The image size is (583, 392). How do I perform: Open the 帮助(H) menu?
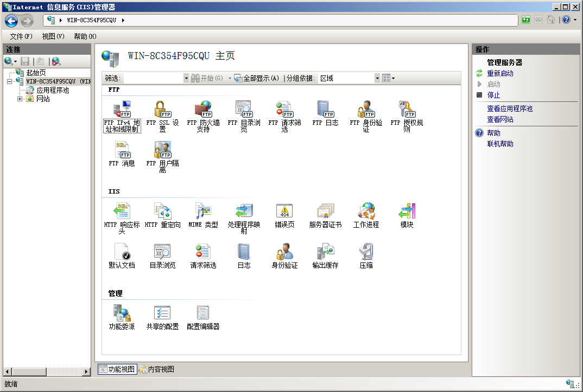[x=85, y=36]
